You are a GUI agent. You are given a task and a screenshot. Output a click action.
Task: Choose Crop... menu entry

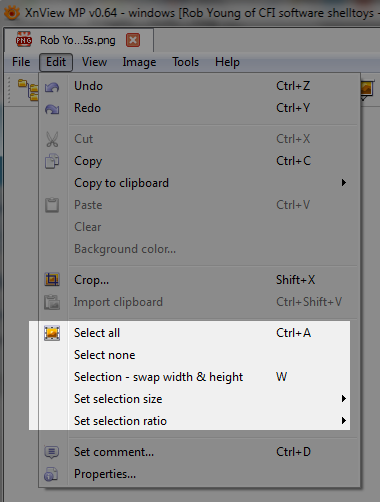[199, 280]
